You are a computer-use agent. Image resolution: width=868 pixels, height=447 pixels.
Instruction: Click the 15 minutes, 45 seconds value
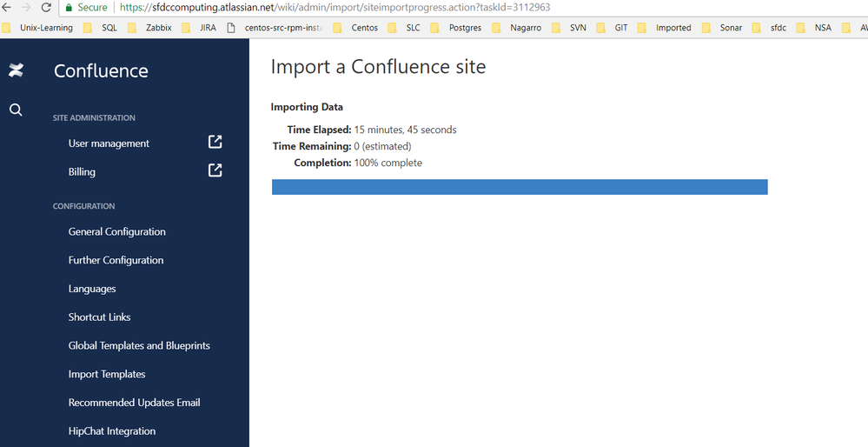(x=405, y=130)
